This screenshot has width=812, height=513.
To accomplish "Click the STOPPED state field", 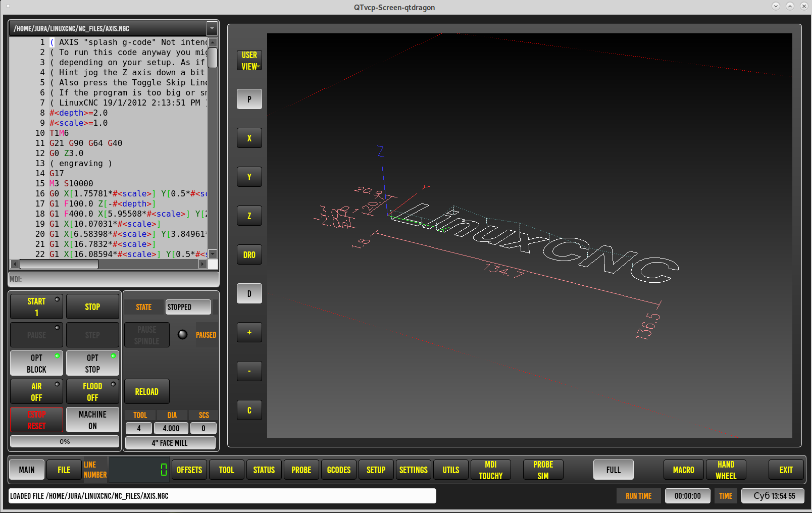I will [188, 307].
